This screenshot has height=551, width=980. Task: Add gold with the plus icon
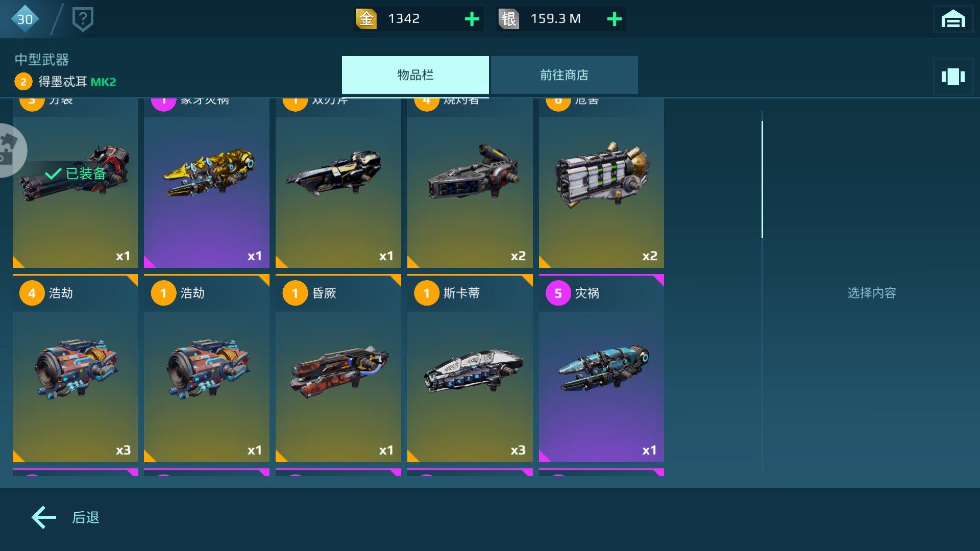click(472, 19)
